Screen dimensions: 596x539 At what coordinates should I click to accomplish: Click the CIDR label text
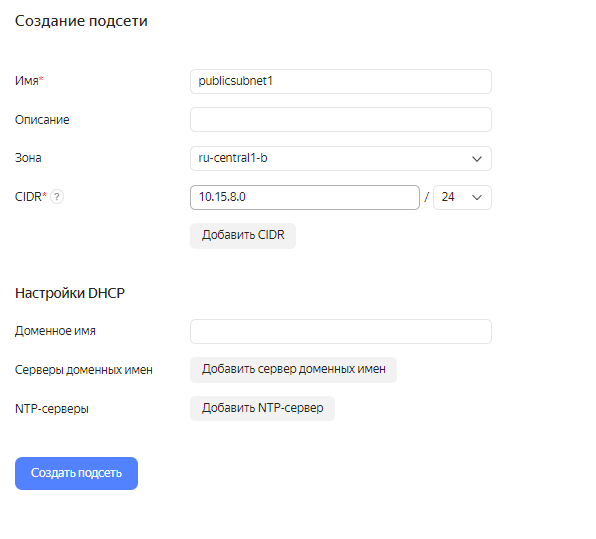(30, 197)
